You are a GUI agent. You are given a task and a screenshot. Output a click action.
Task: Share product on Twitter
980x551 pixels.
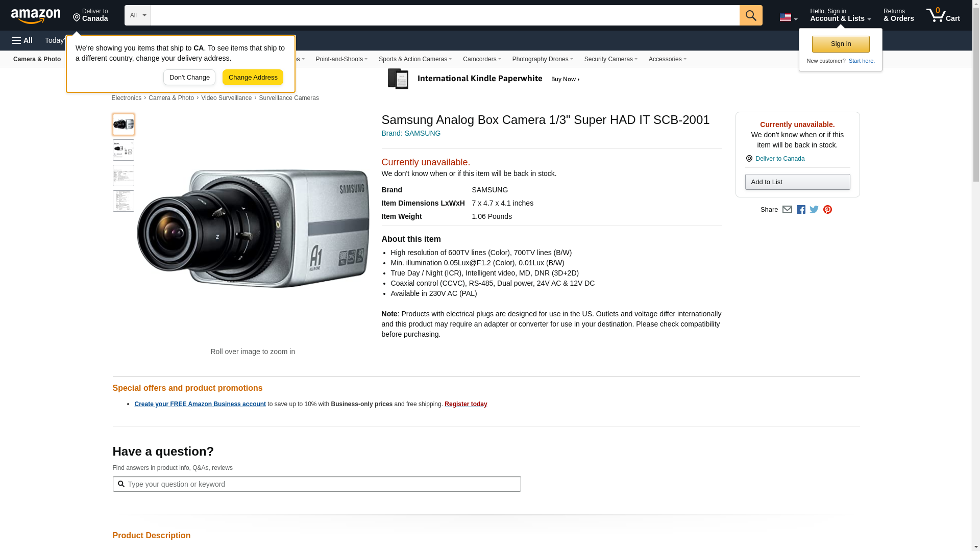814,210
